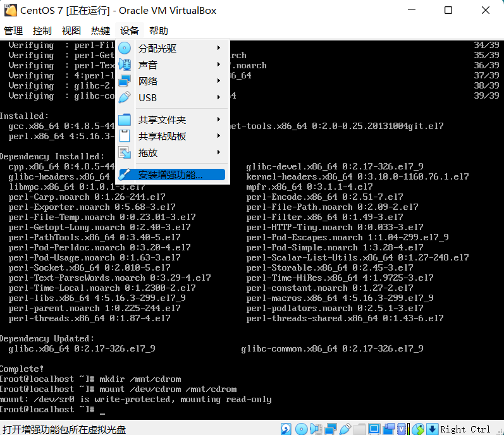504x435 pixels.
Task: Click the keyboard capture arrow icon
Action: coord(433,429)
